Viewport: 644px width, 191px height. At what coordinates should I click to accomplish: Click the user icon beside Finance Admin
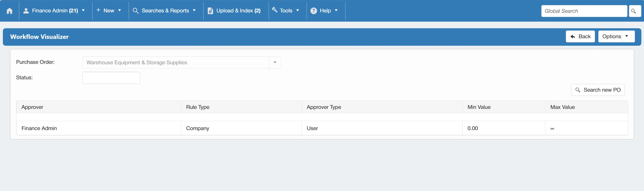(x=26, y=11)
